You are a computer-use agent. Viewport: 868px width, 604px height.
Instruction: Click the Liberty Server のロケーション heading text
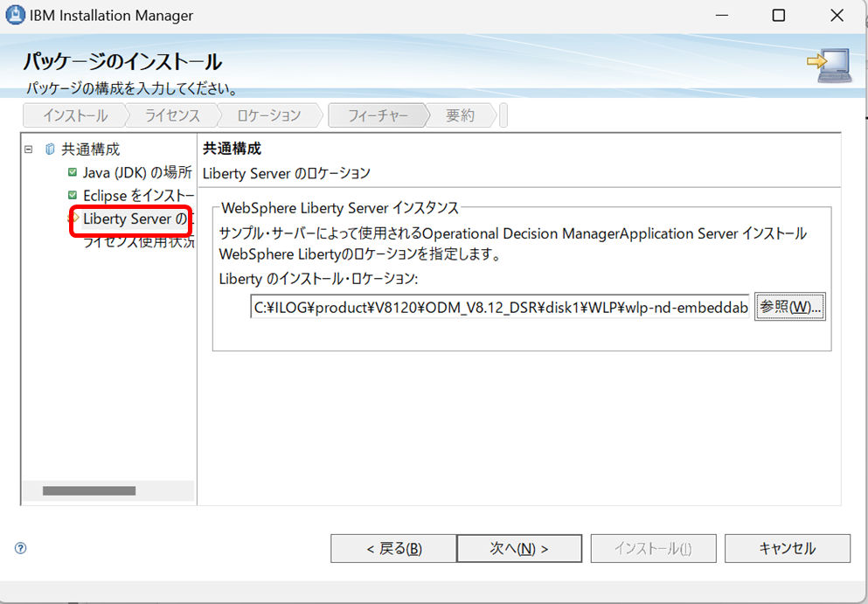[x=286, y=173]
